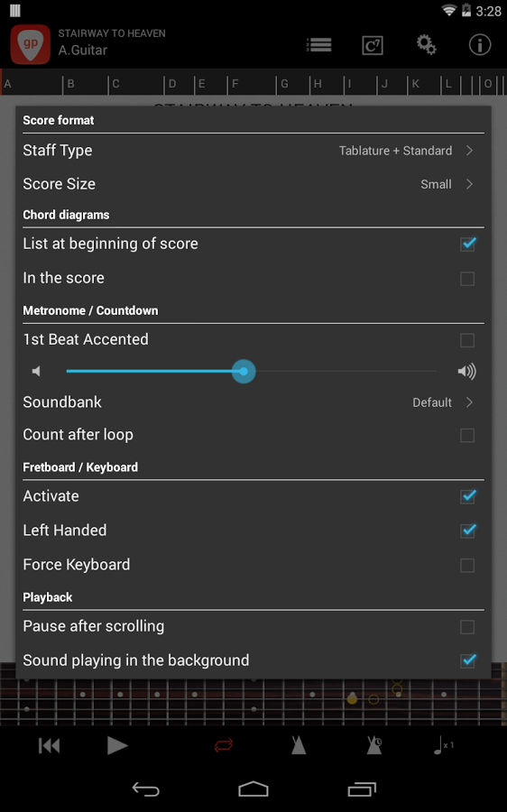Tap the Android back button
The image size is (507, 812).
pyautogui.click(x=145, y=789)
